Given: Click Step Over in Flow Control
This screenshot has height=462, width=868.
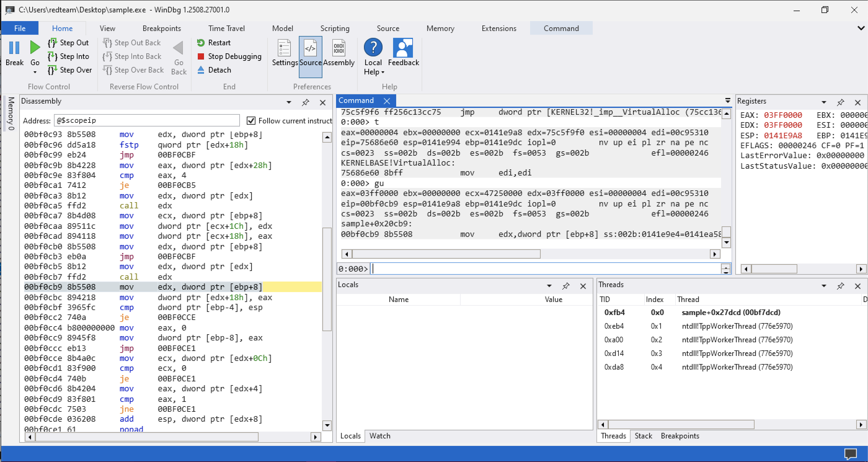Looking at the screenshot, I should coord(70,70).
